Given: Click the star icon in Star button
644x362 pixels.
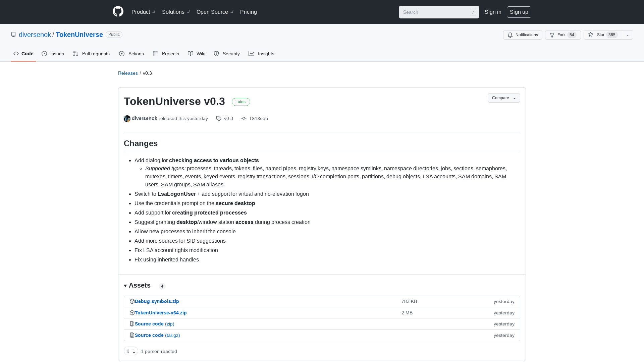Looking at the screenshot, I should [591, 35].
